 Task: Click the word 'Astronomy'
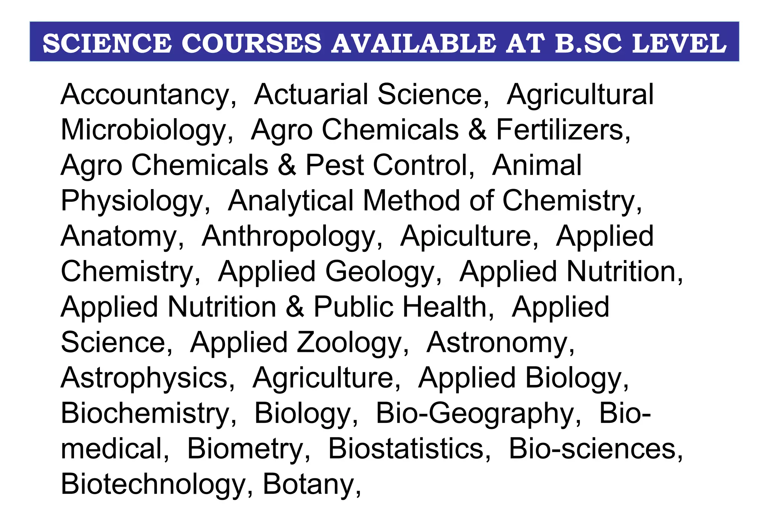497,343
